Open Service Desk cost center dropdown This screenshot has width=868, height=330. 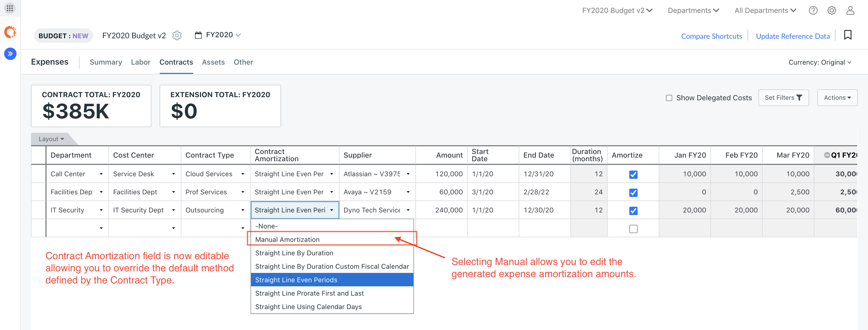coord(174,174)
